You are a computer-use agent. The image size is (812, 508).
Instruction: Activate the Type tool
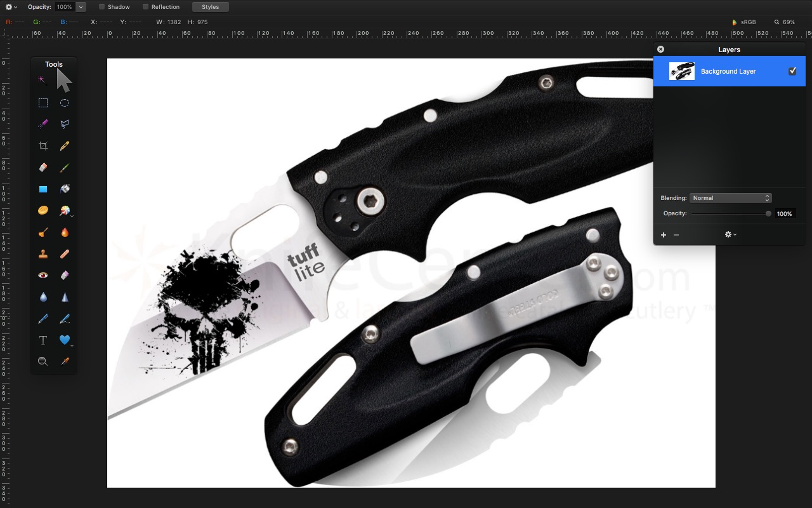(43, 340)
